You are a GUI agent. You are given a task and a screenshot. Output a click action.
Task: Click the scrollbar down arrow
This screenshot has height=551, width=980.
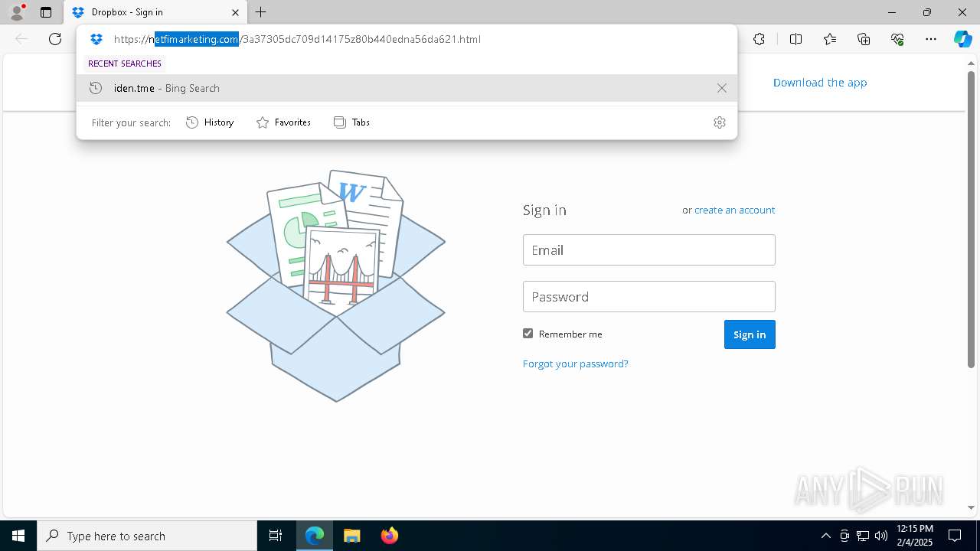(972, 507)
